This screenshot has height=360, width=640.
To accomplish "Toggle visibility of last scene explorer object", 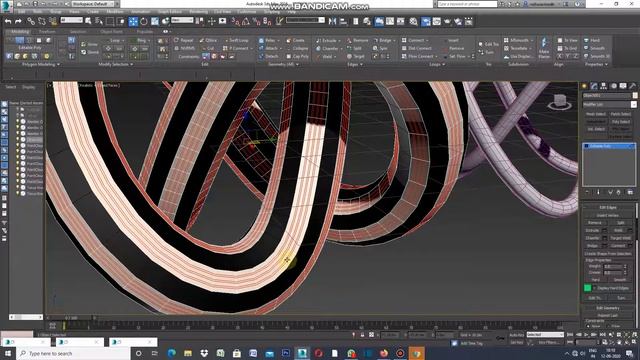I will pyautogui.click(x=18, y=193).
